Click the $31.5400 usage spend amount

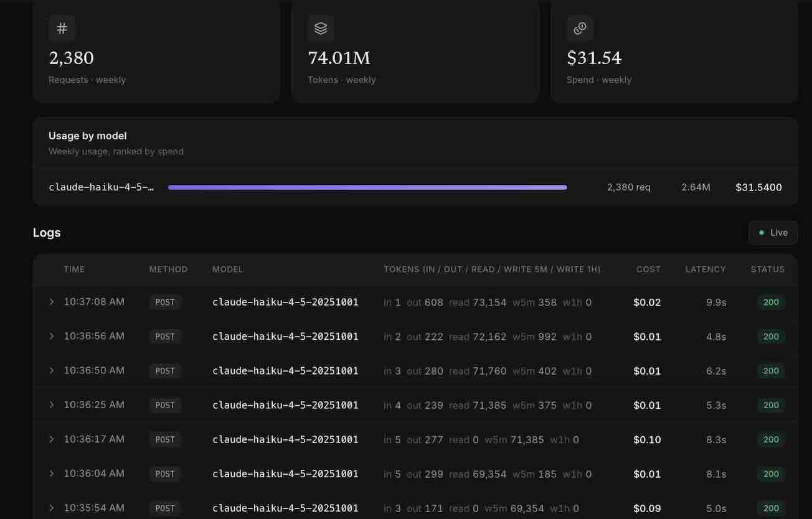click(x=758, y=187)
